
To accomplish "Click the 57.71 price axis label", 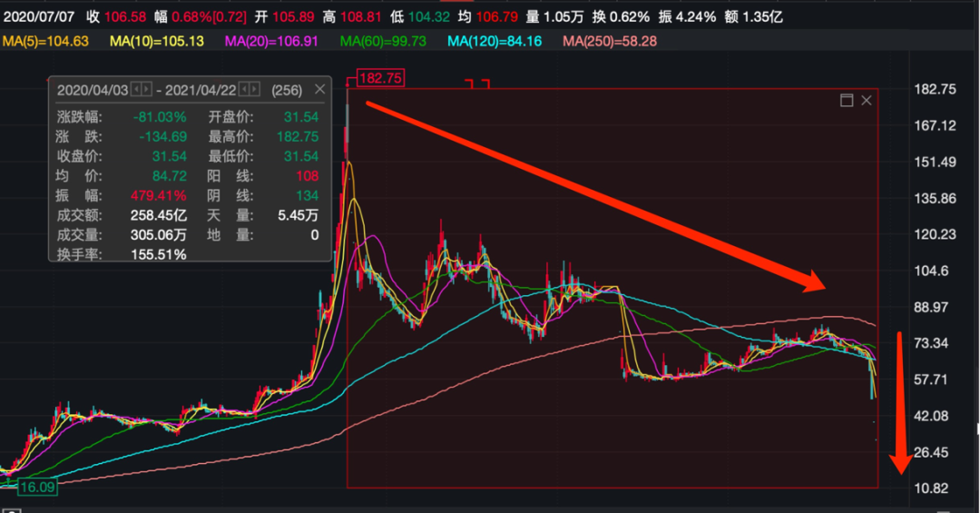I will pyautogui.click(x=931, y=380).
